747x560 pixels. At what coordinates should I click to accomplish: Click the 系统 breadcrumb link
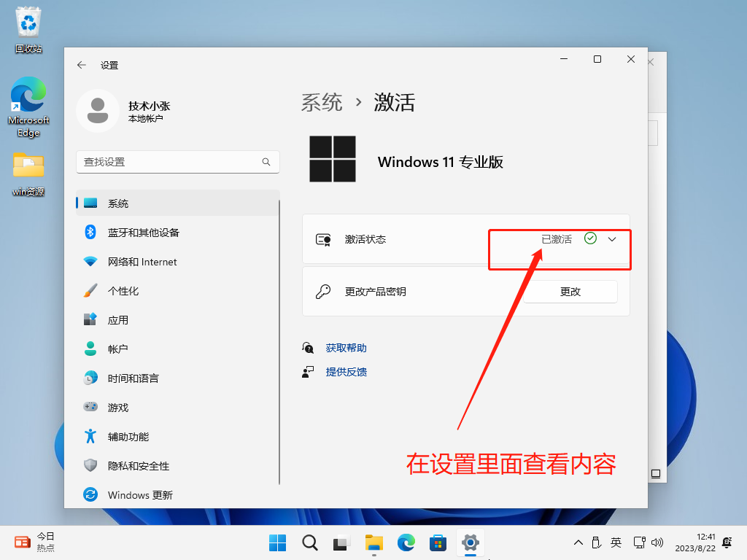point(322,102)
